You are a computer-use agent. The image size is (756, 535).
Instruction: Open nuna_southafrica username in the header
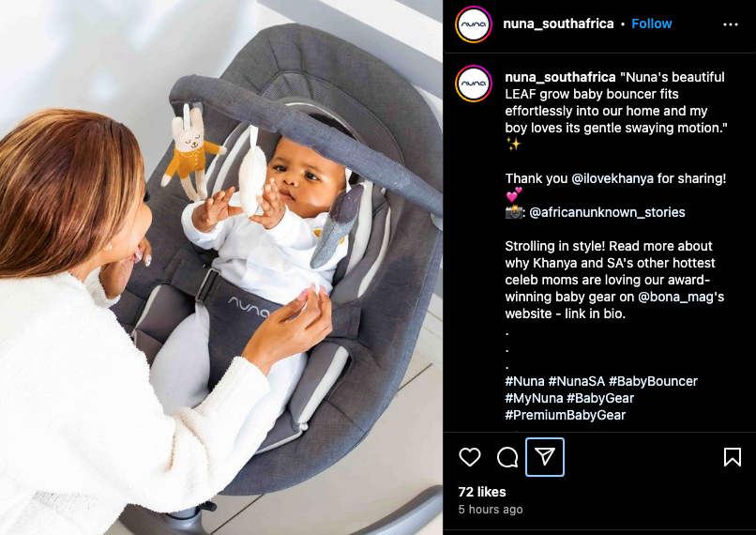(x=558, y=23)
